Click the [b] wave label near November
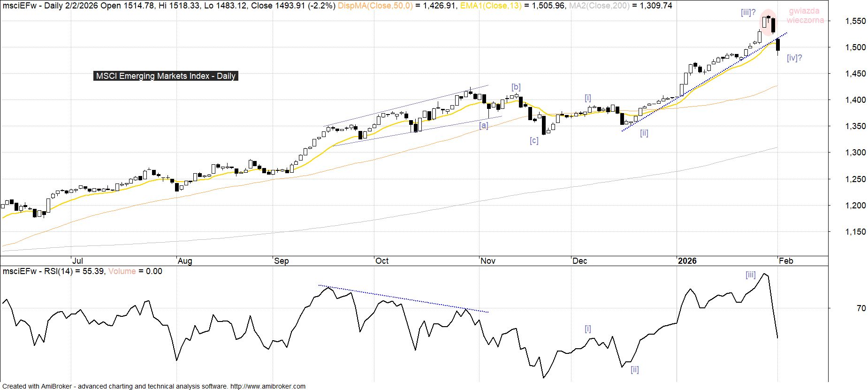The width and height of the screenshot is (868, 390). [516, 87]
